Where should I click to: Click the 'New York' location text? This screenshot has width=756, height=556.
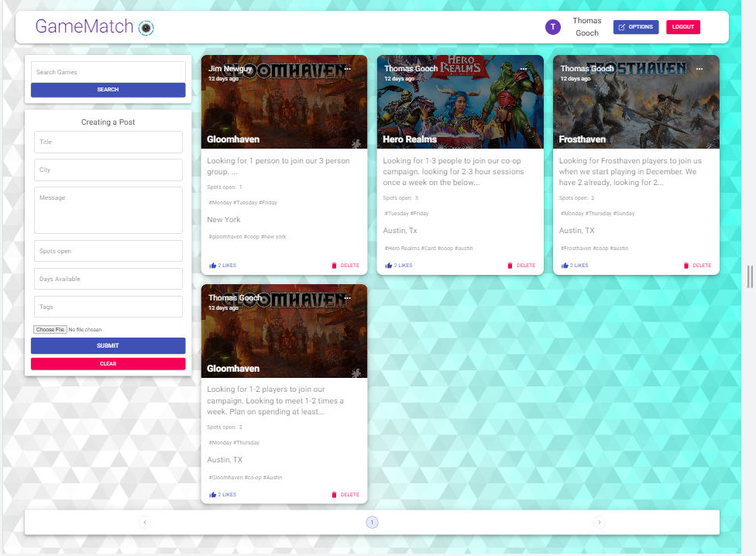(x=224, y=220)
